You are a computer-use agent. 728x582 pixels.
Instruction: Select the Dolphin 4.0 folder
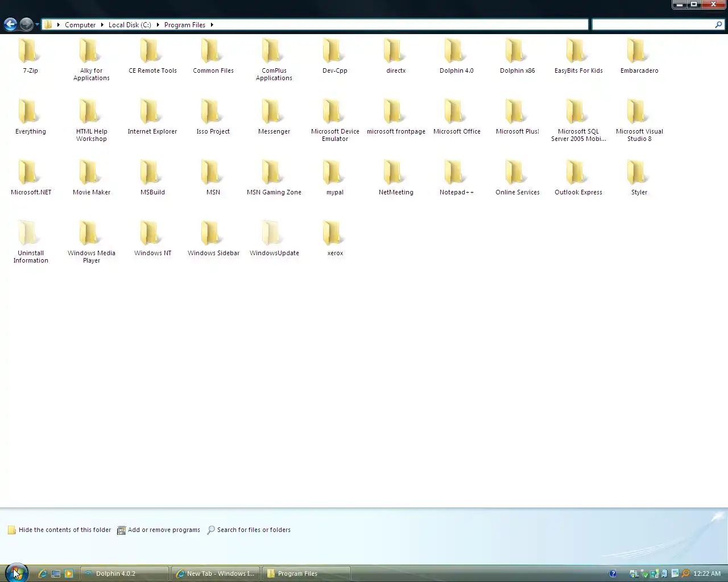[457, 56]
